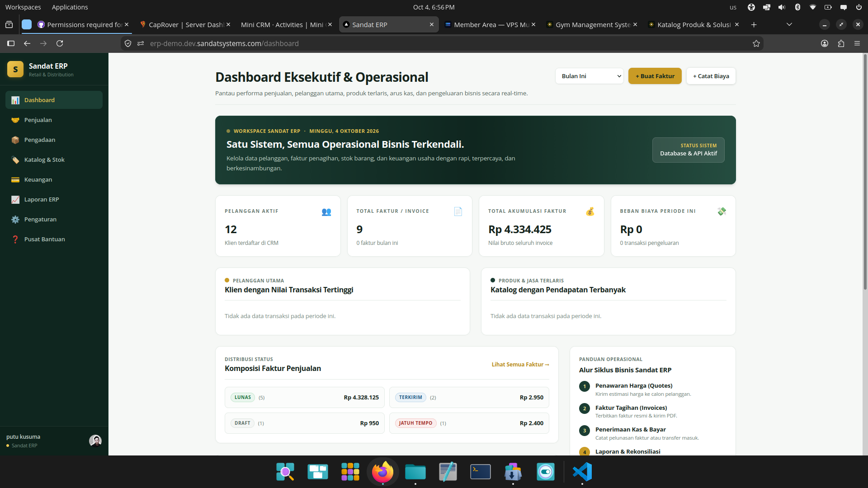868x488 pixels.
Task: Switch to the Gym Management System tab
Action: pyautogui.click(x=591, y=24)
